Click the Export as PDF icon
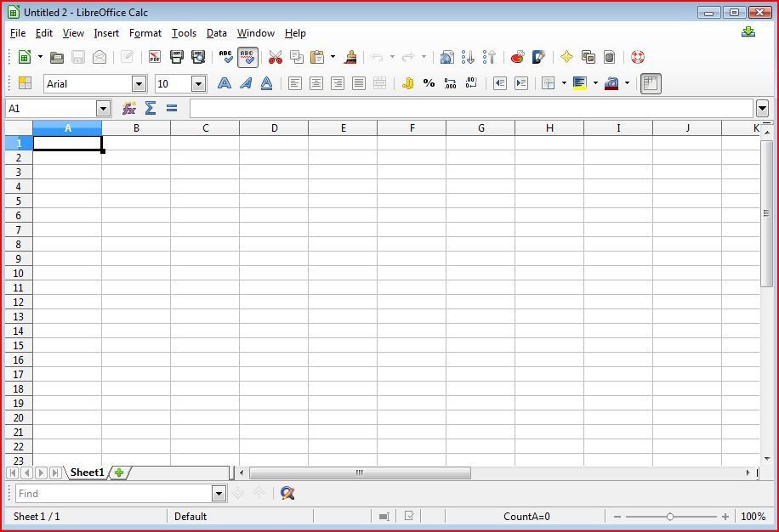The width and height of the screenshot is (779, 532). pos(155,57)
